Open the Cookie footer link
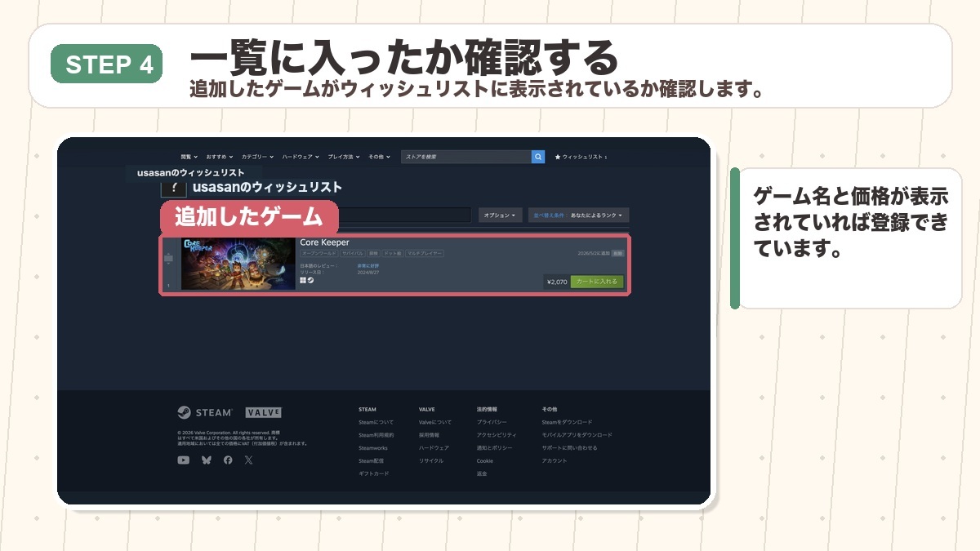 [x=485, y=461]
